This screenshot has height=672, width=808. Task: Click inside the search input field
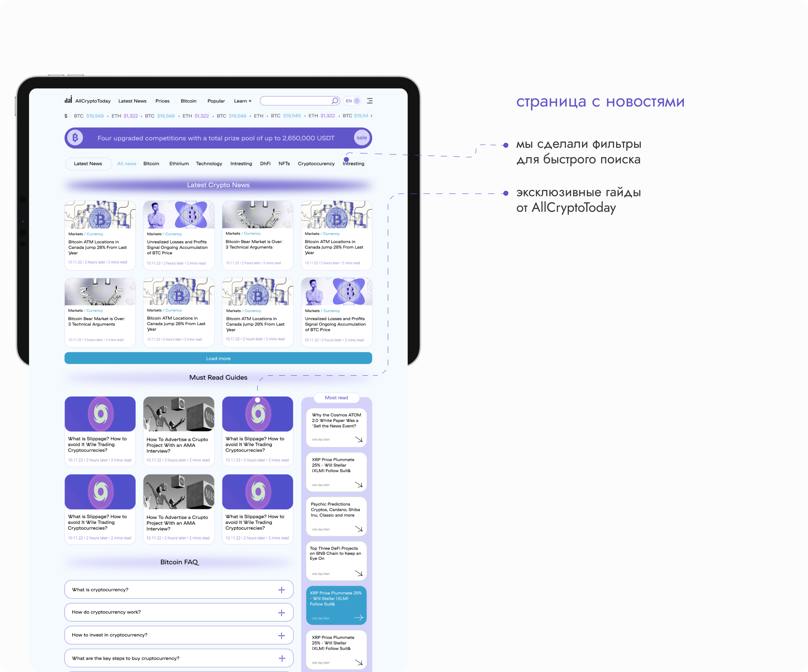(x=294, y=101)
